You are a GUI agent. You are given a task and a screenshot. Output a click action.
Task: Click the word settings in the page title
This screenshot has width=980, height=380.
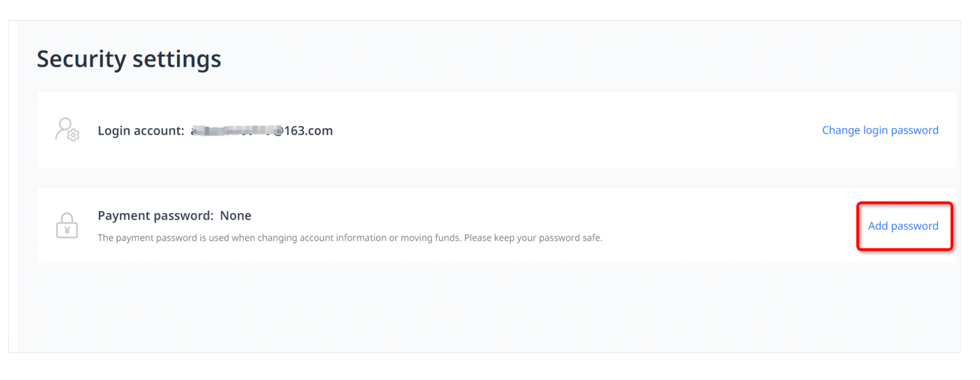point(177,59)
